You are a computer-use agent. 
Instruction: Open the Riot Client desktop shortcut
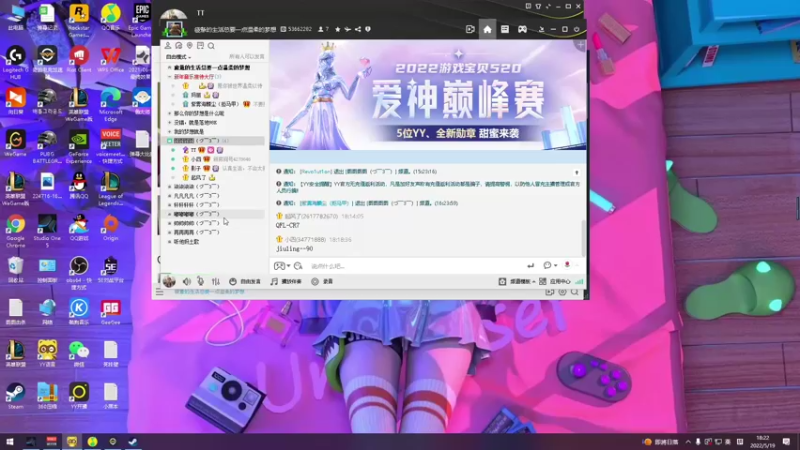point(79,59)
